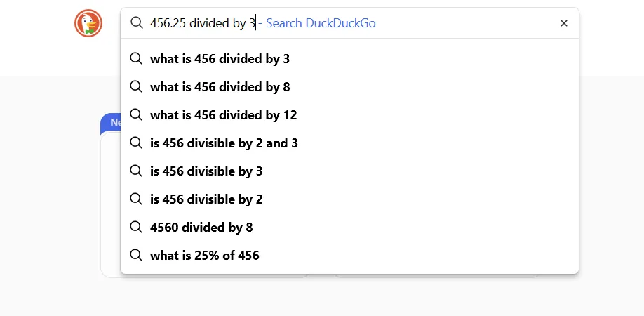
Task: Clear the search box with the X icon
Action: (x=564, y=23)
